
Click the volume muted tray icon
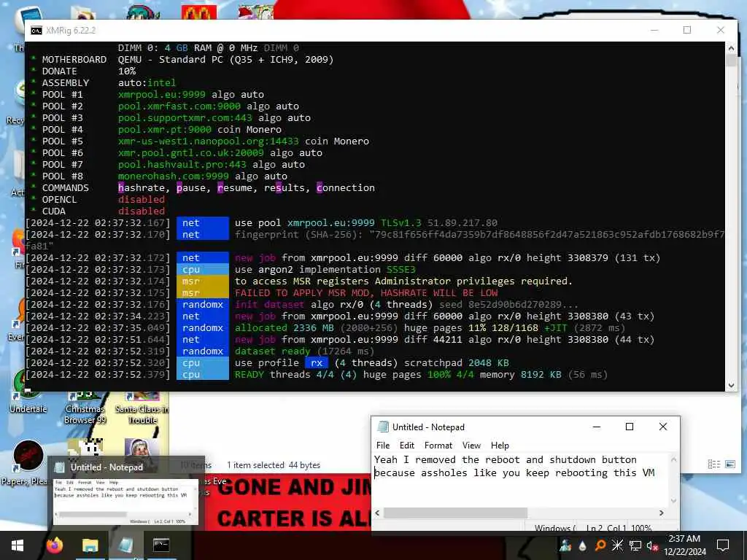(652, 545)
